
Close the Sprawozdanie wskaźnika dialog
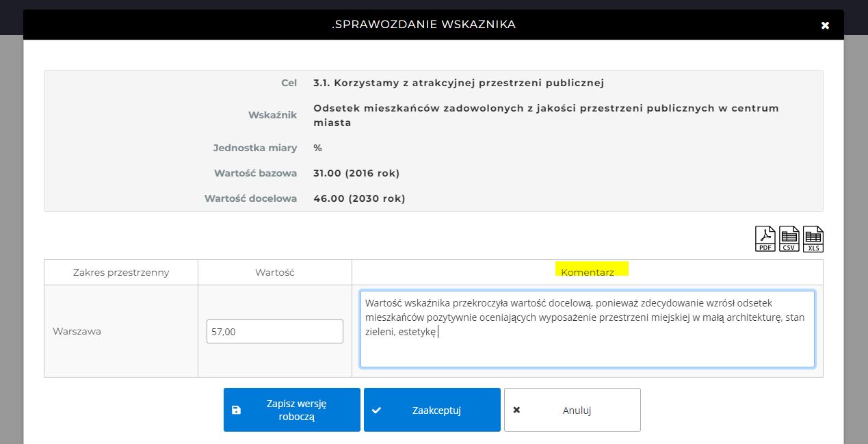pos(825,25)
